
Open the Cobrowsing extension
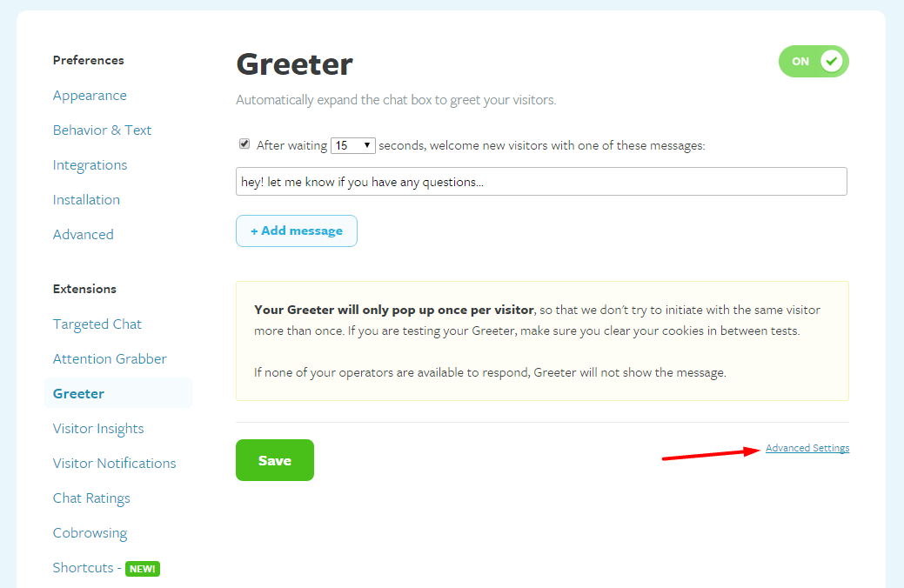[x=90, y=533]
